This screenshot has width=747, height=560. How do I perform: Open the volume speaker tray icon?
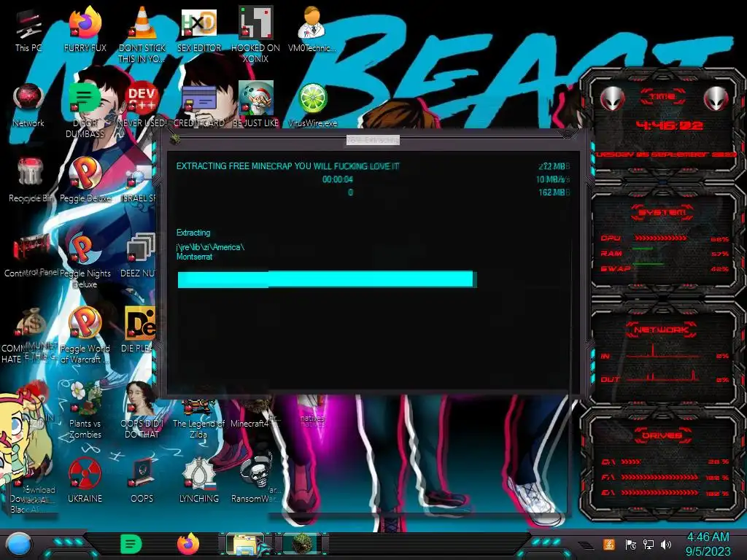click(666, 544)
